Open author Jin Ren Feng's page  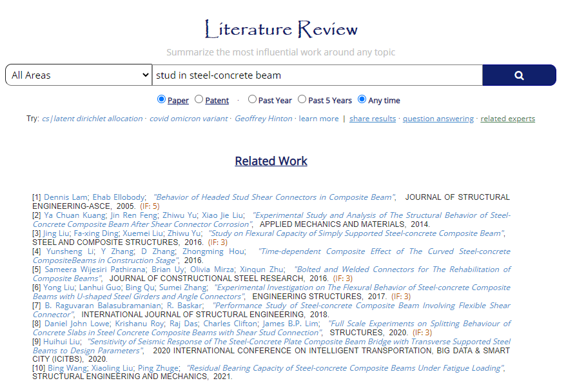tap(133, 215)
